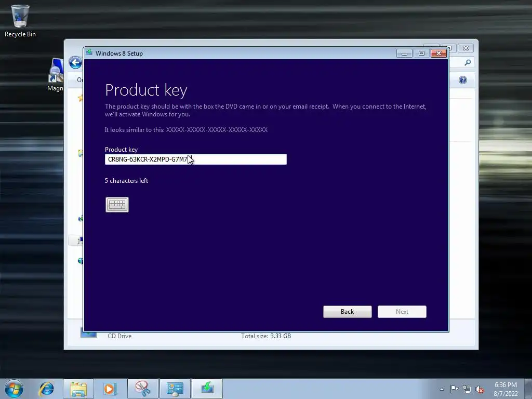Close the background Explorer window
Image resolution: width=532 pixels, height=399 pixels.
[466, 48]
